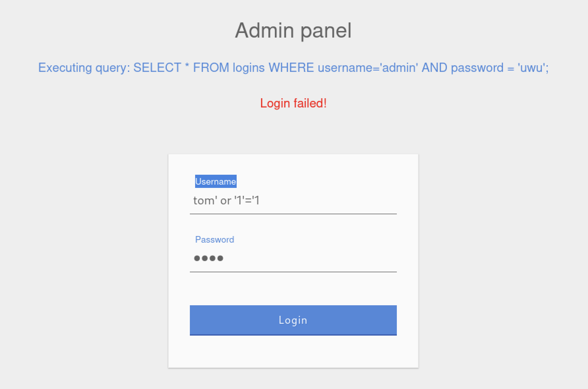Click the AND keyword in the query
This screenshot has height=389, width=588.
pos(434,68)
